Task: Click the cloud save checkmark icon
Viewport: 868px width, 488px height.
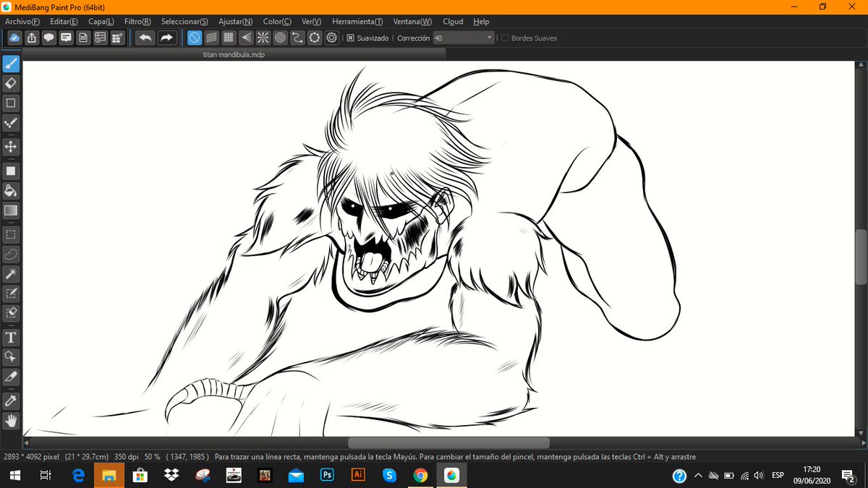Action: pos(14,38)
